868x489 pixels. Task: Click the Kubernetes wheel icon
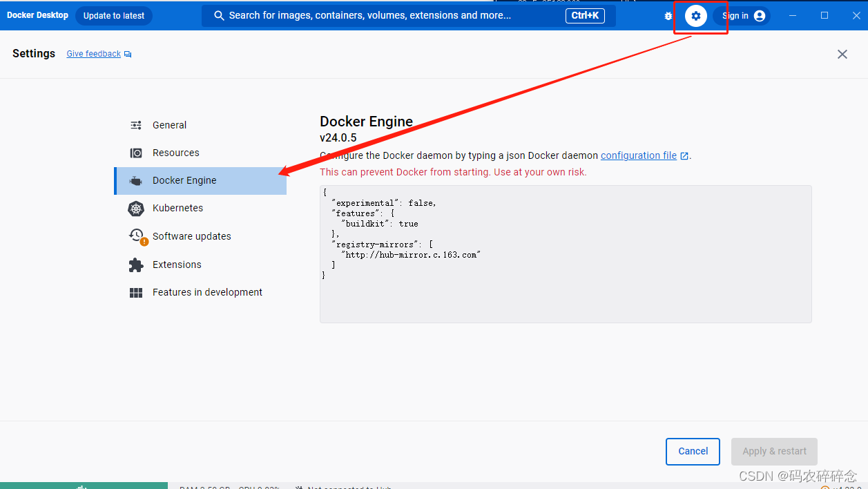[136, 208]
